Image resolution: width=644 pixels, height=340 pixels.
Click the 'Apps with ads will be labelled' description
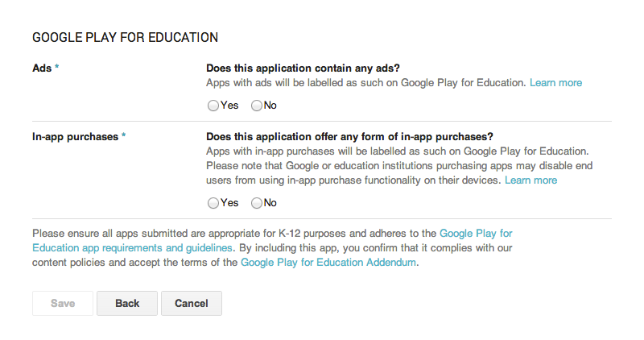(366, 83)
